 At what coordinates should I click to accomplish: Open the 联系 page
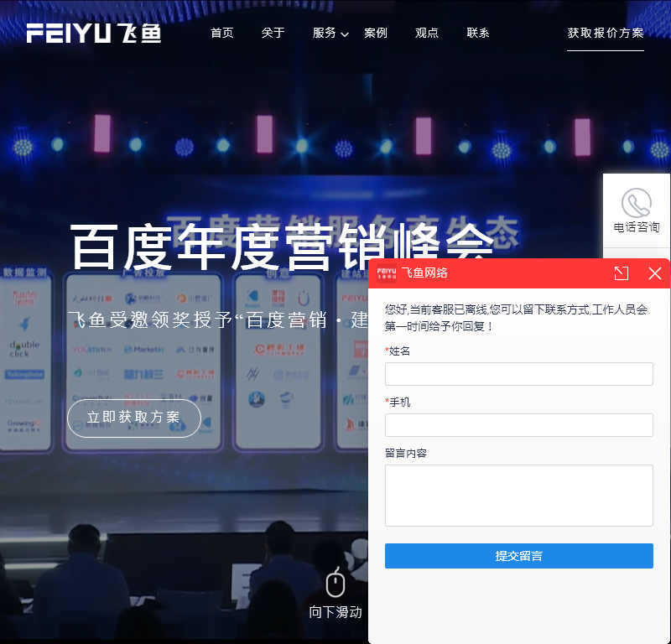click(478, 33)
